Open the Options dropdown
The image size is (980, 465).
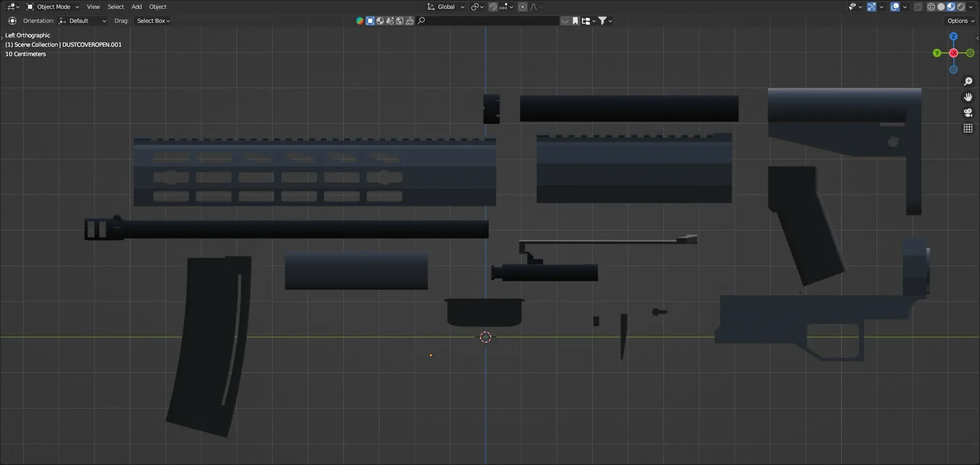pyautogui.click(x=961, y=21)
